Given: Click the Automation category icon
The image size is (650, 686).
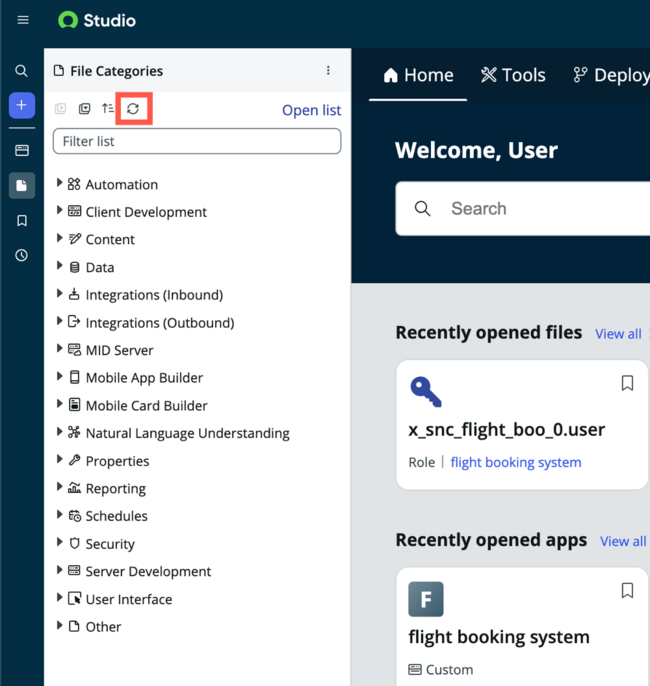Looking at the screenshot, I should [74, 184].
